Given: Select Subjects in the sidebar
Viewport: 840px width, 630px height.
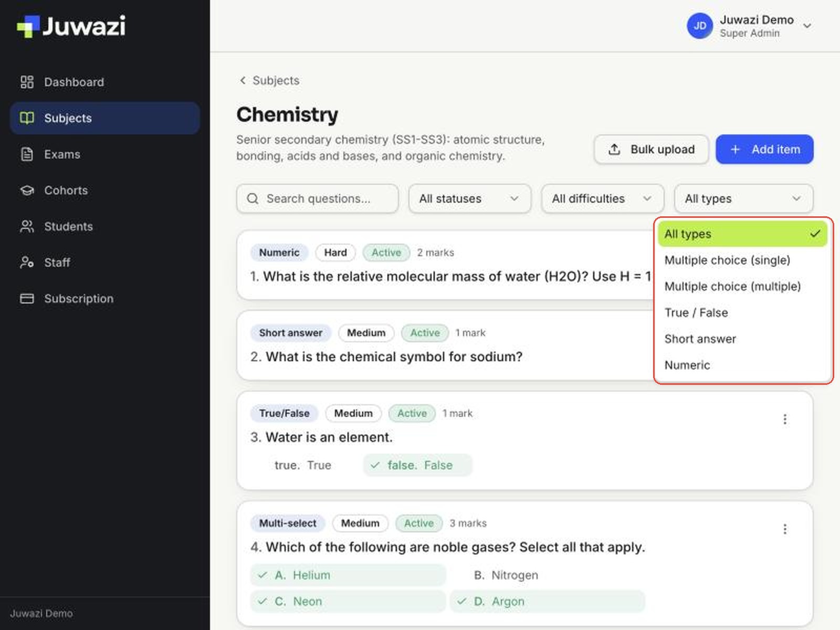Looking at the screenshot, I should coord(104,118).
